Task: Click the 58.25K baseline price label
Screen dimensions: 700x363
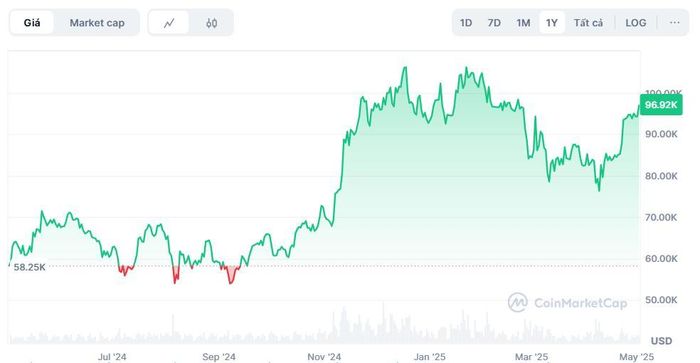Action: click(29, 267)
